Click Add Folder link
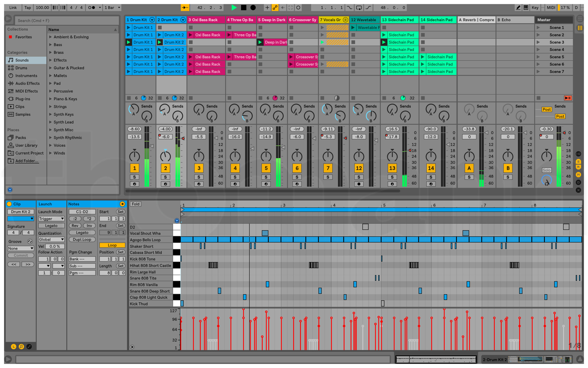The height and width of the screenshot is (368, 588). (27, 161)
